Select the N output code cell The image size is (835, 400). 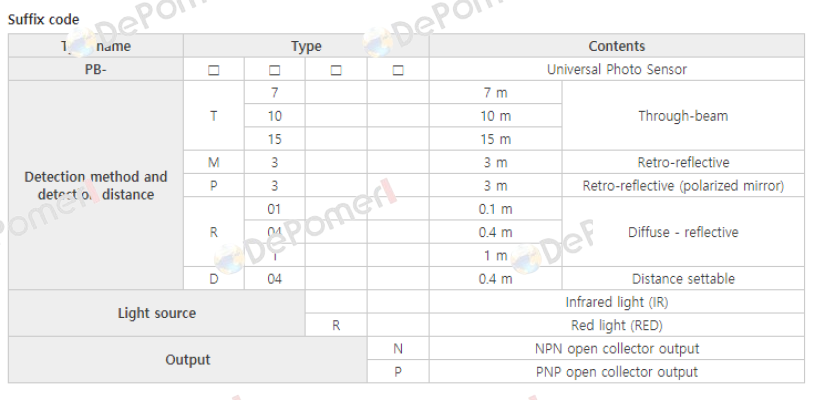coord(398,348)
